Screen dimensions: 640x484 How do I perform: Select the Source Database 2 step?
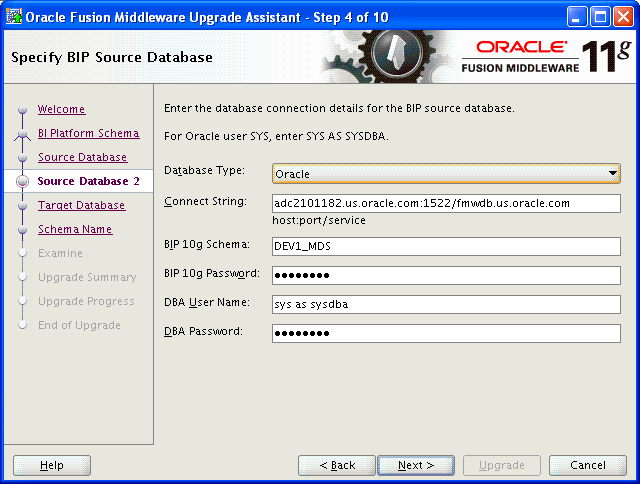(x=89, y=181)
